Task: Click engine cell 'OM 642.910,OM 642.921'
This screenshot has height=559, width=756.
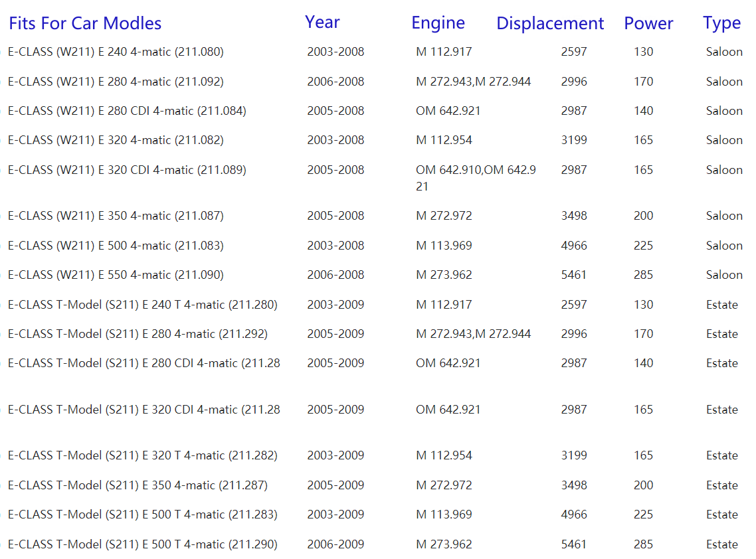Action: tap(475, 178)
